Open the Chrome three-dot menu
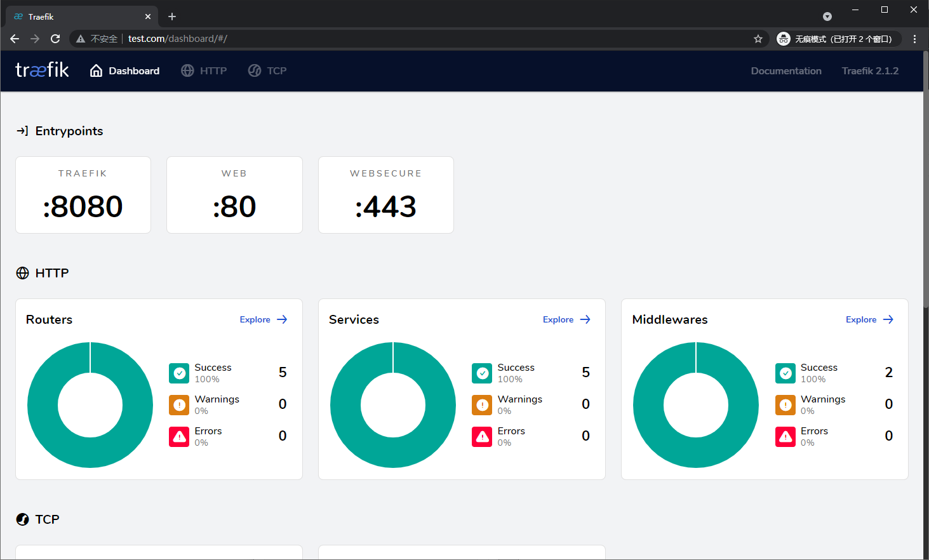Screen dimensions: 929x560 click(x=914, y=39)
